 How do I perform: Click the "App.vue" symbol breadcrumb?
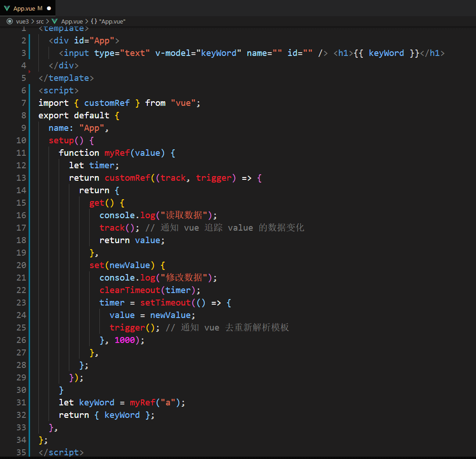coord(112,22)
